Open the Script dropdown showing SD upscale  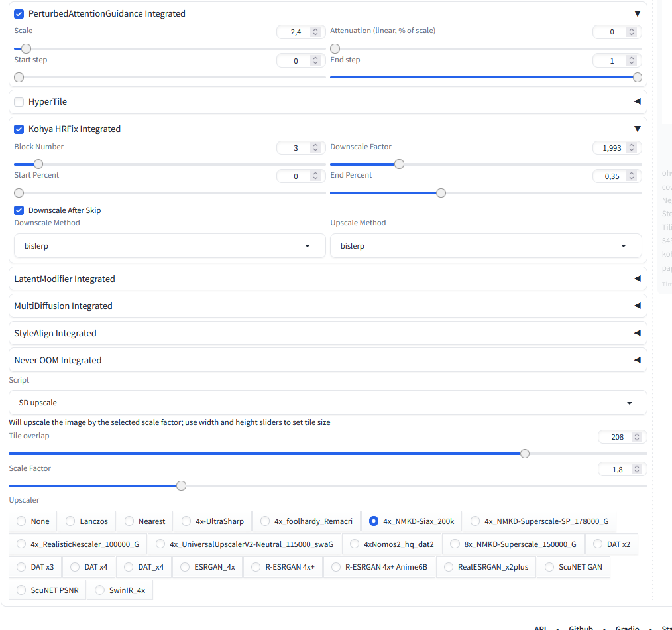click(x=328, y=403)
